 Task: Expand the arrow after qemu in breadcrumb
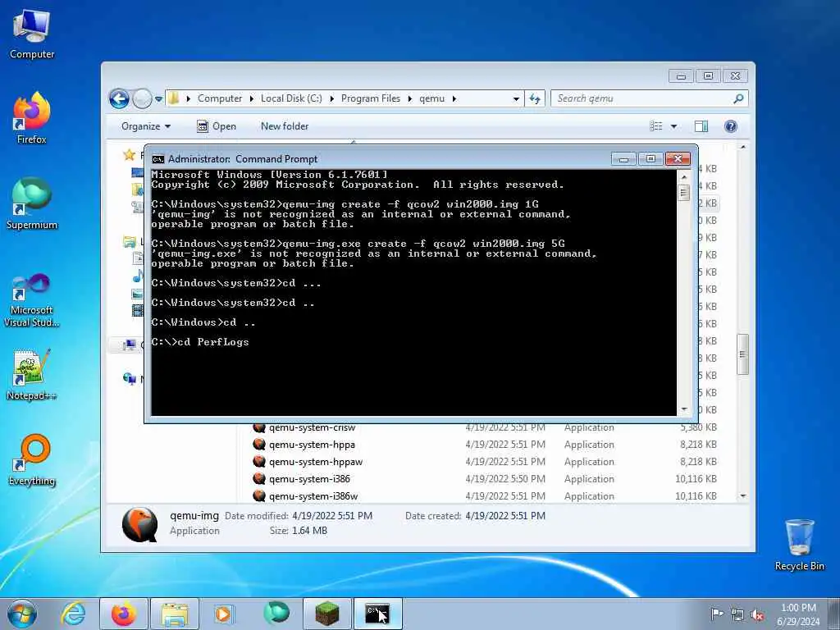[454, 98]
